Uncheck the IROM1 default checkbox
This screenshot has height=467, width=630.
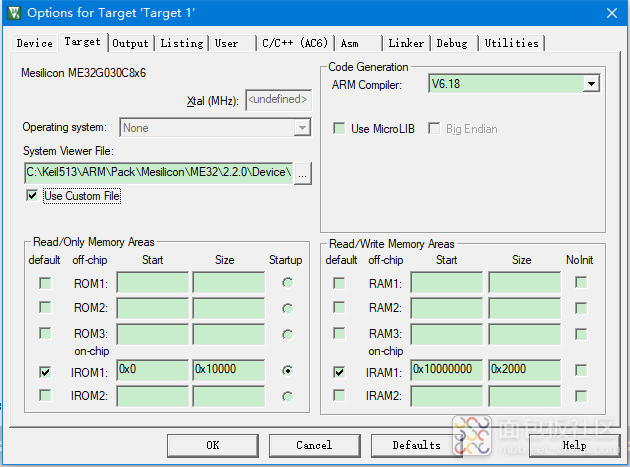45,372
